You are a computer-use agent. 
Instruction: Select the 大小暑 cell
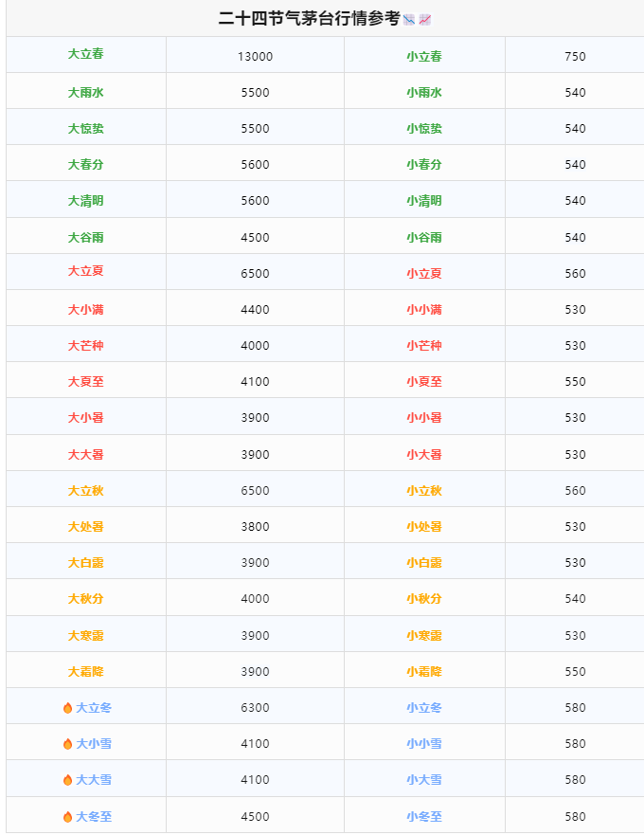pyautogui.click(x=85, y=418)
